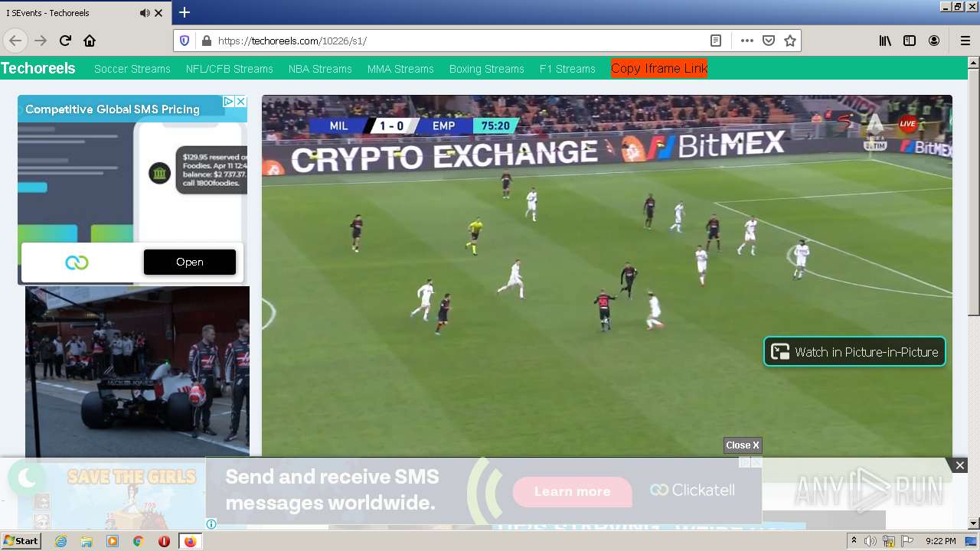Screen dimensions: 980x551
Task: Open the network tray icon
Action: (x=889, y=541)
